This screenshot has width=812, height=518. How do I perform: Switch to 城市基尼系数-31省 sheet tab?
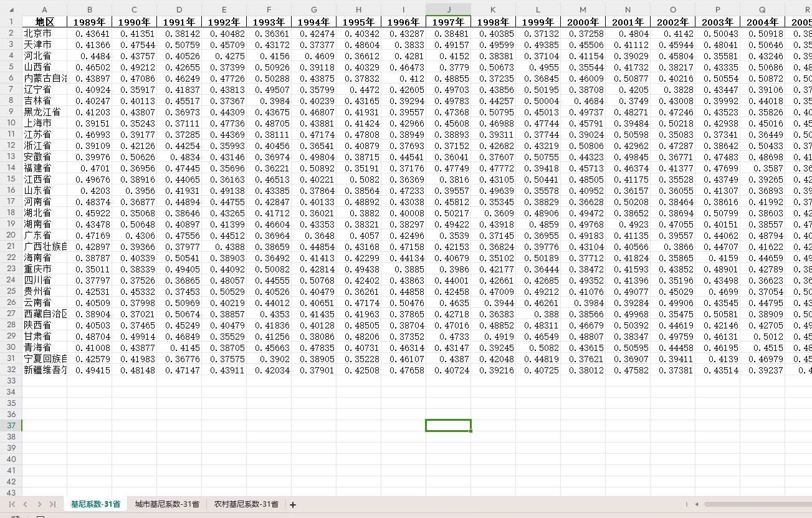pos(167,504)
